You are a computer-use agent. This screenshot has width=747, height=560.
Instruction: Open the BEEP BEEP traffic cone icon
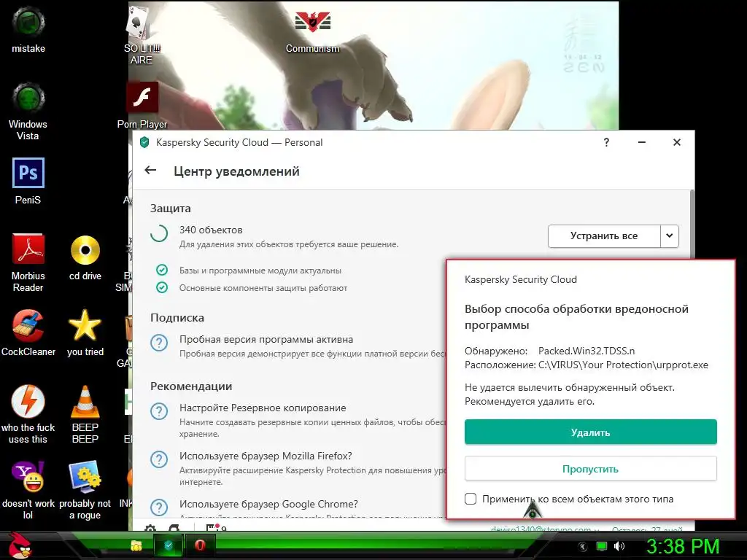click(x=85, y=413)
